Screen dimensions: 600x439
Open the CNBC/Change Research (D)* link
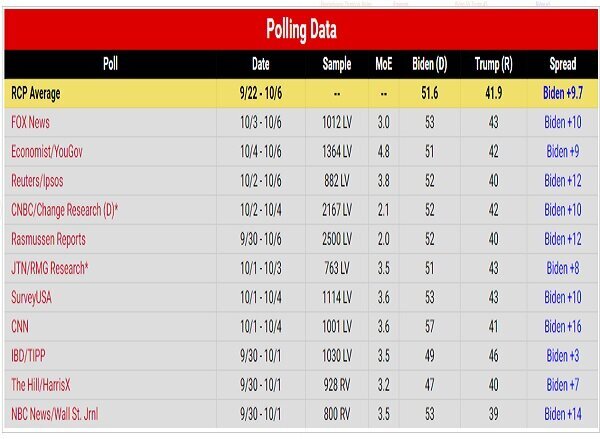point(65,210)
